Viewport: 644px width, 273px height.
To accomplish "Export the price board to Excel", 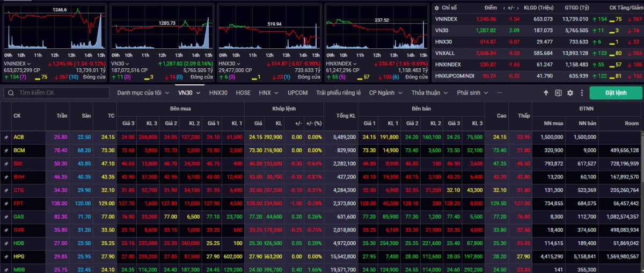I will (x=558, y=93).
